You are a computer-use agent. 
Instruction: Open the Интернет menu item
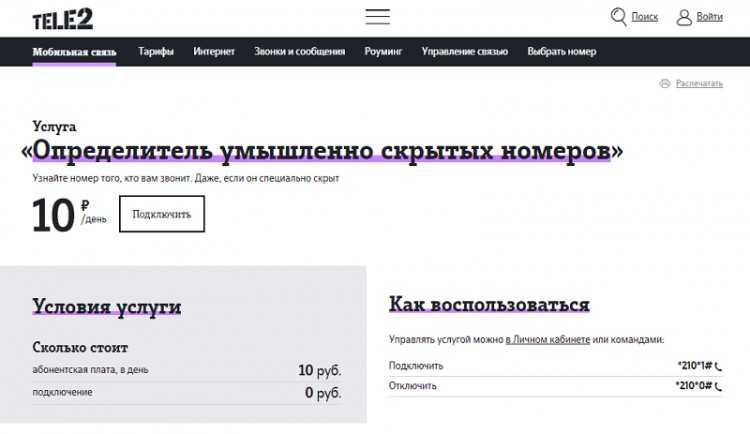(x=214, y=51)
